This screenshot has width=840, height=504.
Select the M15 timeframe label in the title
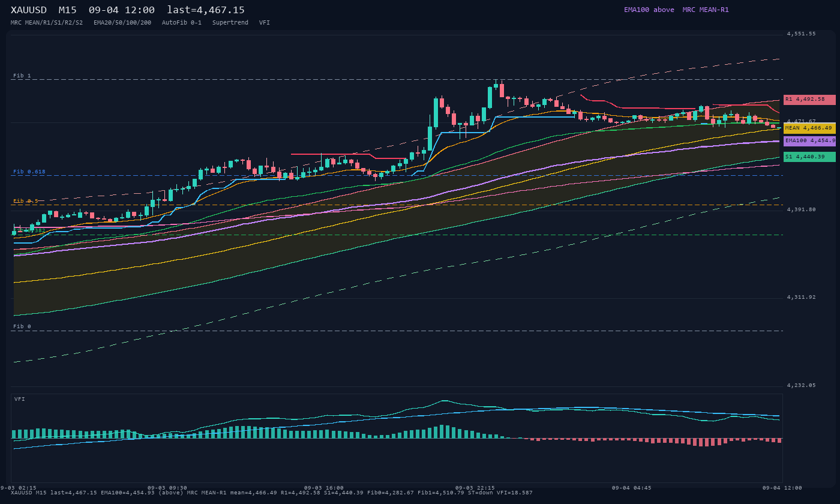tap(68, 10)
